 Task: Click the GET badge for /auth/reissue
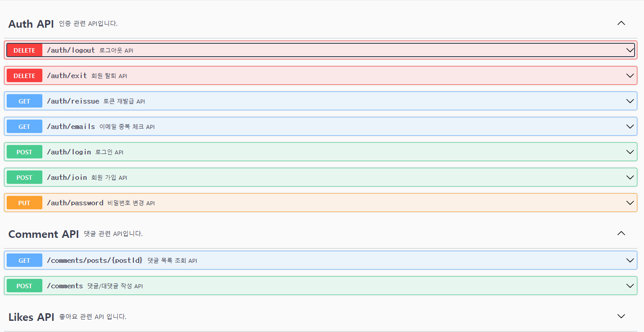coord(25,101)
